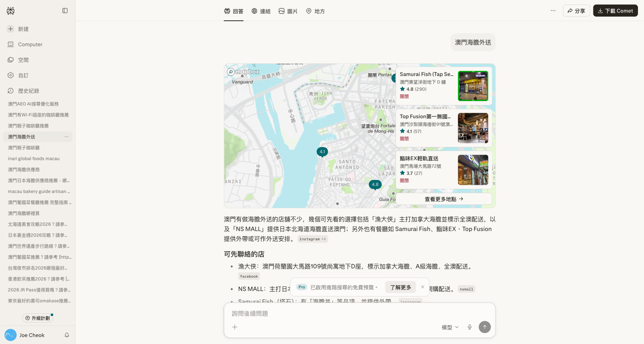Open the nsmall source citation
Viewport: 644px width, 344px height.
[466, 289]
